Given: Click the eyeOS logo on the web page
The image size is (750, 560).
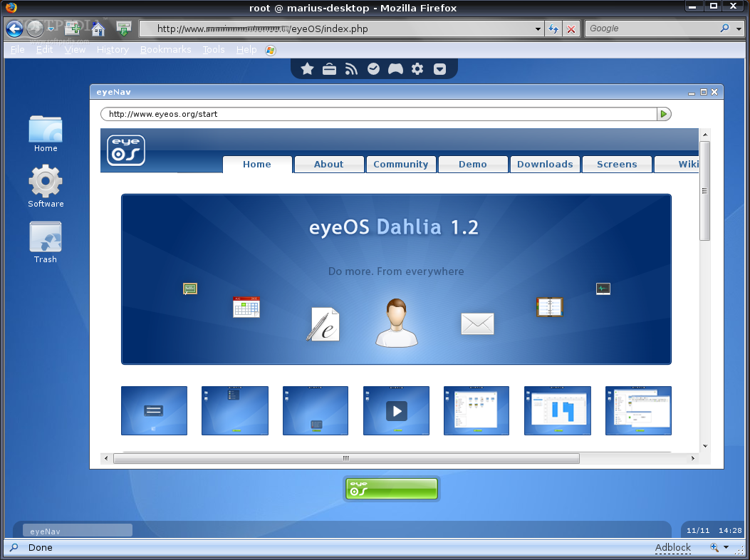Looking at the screenshot, I should click(126, 150).
